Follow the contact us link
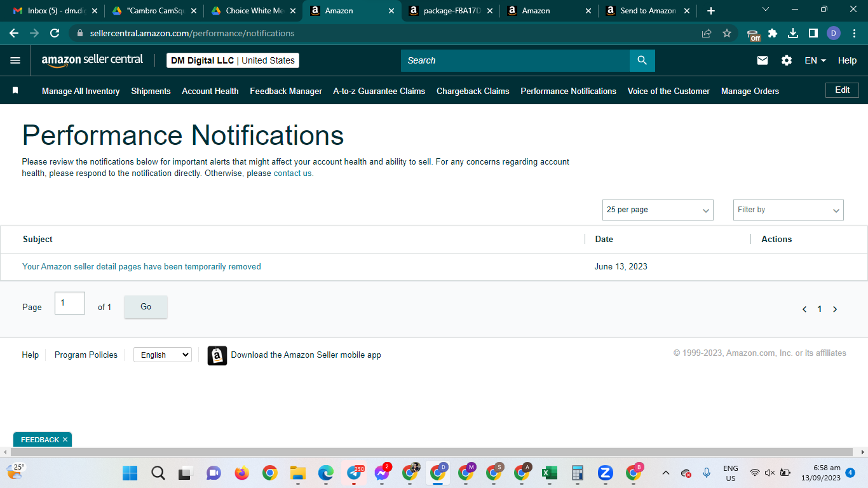The height and width of the screenshot is (488, 868). [293, 173]
